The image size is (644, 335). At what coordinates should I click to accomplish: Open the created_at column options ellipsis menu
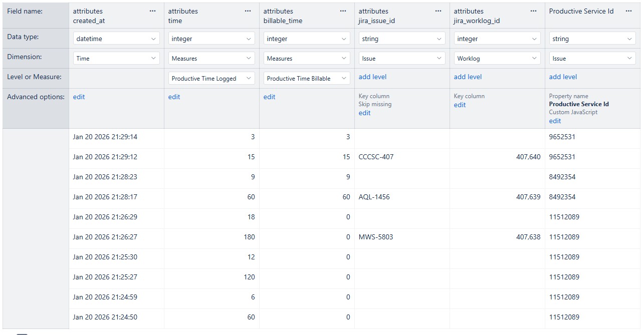(152, 11)
